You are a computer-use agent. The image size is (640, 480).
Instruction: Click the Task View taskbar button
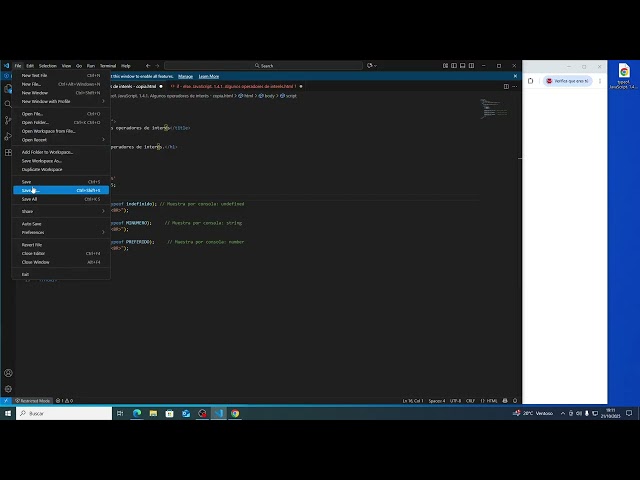120,413
